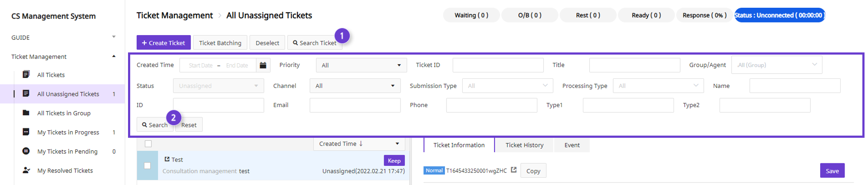The image size is (868, 185).
Task: Tick the select-all checkbox in ticket list header
Action: [148, 144]
